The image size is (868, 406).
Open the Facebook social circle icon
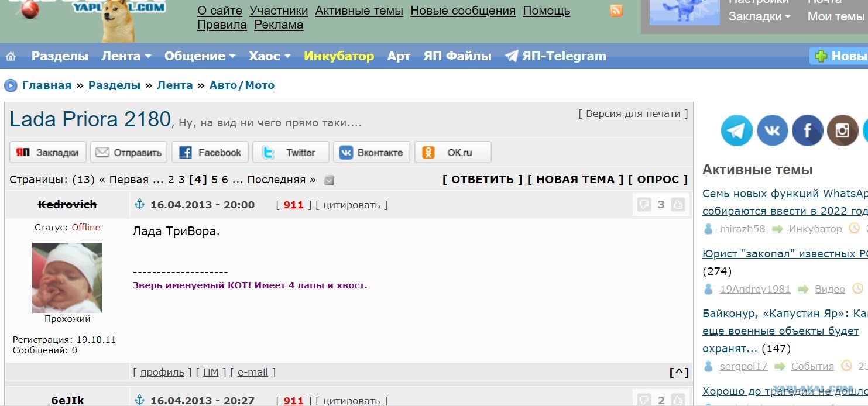807,130
